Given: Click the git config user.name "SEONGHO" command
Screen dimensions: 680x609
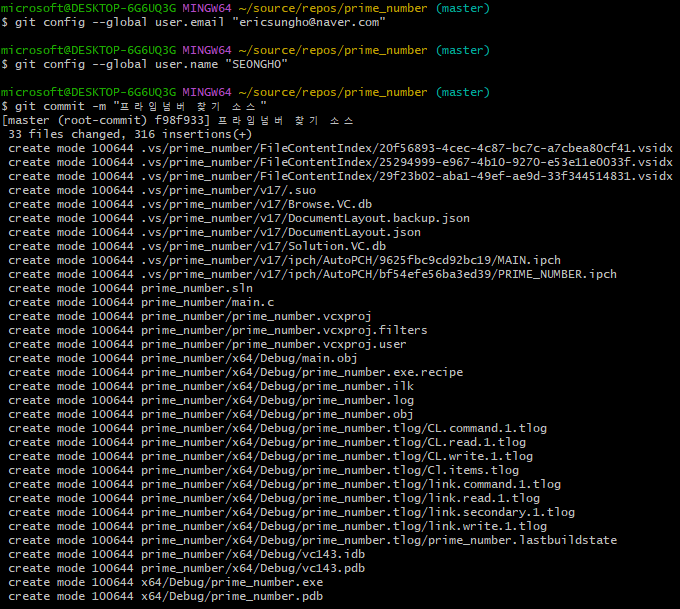Looking at the screenshot, I should [144, 64].
